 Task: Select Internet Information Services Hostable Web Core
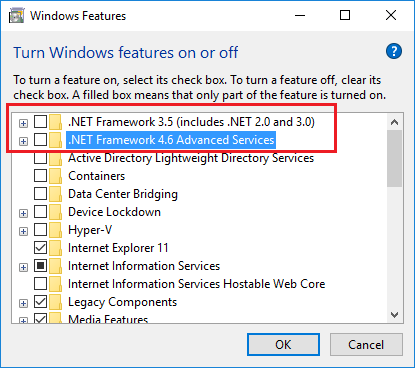point(196,284)
